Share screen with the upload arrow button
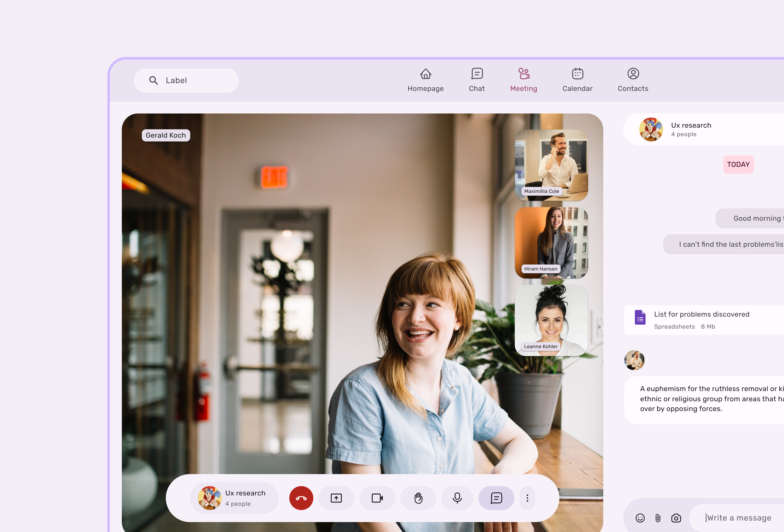Image resolution: width=784 pixels, height=532 pixels. [x=336, y=498]
